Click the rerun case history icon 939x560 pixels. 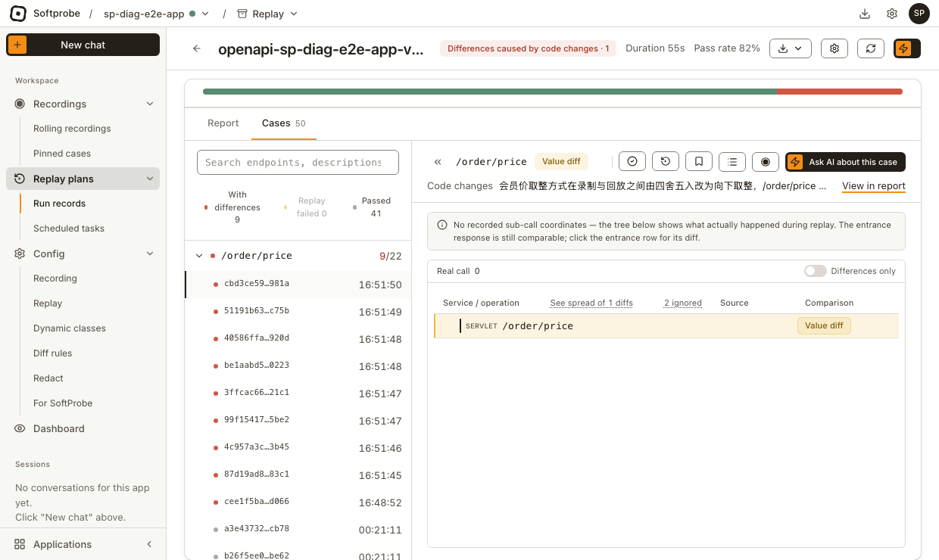(666, 162)
